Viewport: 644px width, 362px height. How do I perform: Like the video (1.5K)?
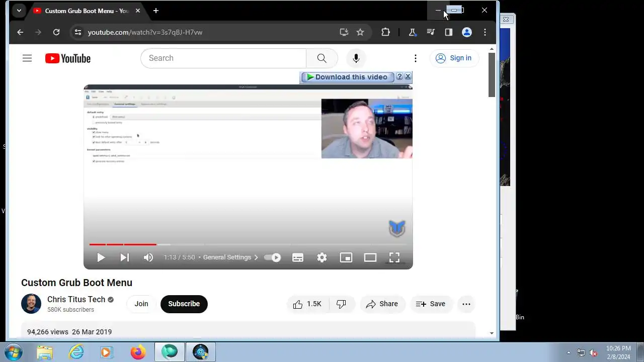tap(308, 304)
